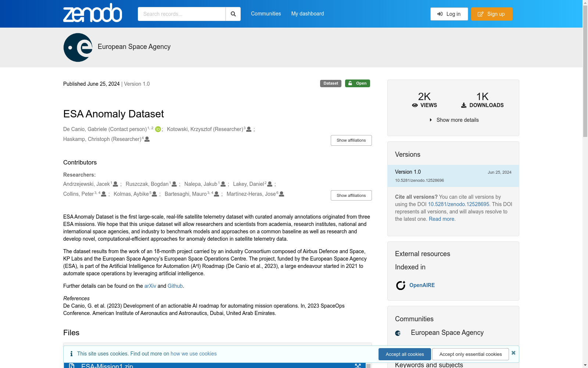
Task: Click the eye icon beside VIEWS
Action: pos(415,105)
